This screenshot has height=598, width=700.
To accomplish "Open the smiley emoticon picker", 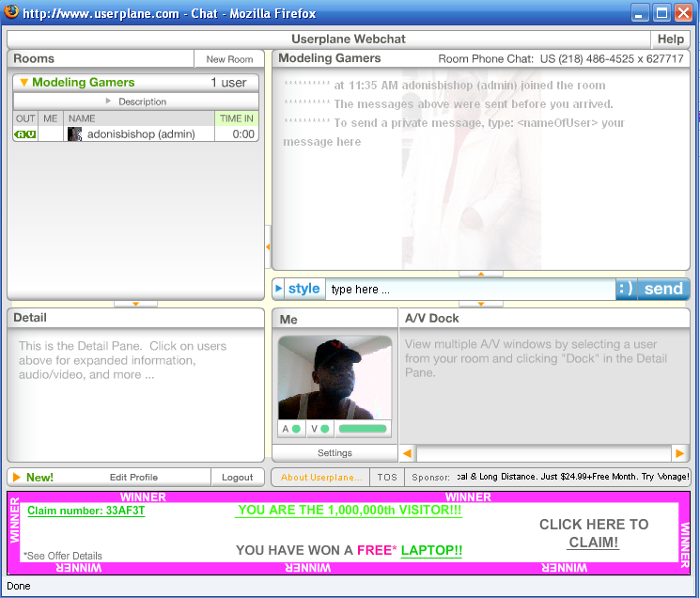I will tap(626, 289).
